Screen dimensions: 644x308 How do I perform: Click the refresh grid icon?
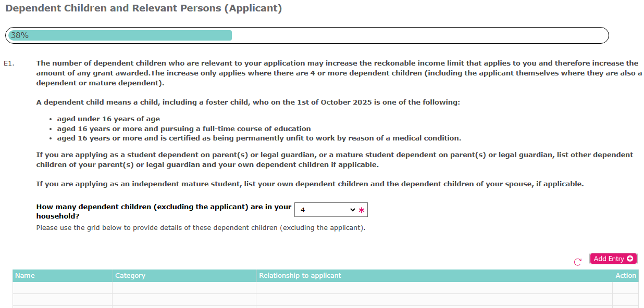point(577,262)
